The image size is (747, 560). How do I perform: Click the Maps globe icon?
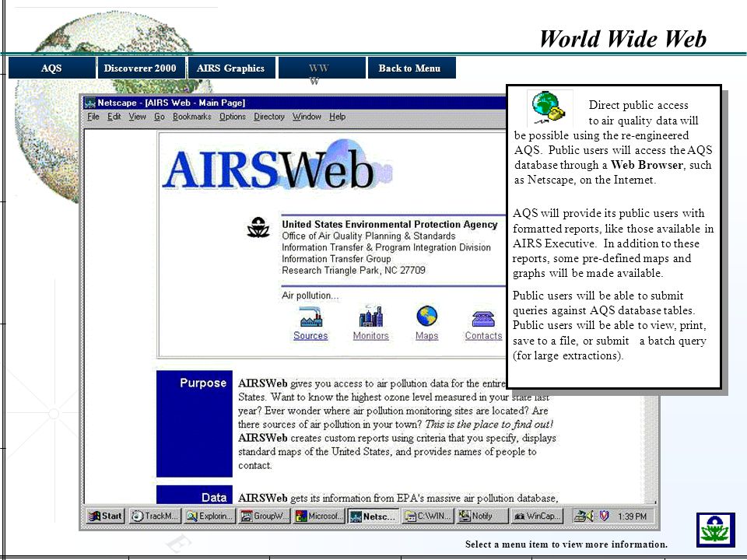(427, 317)
